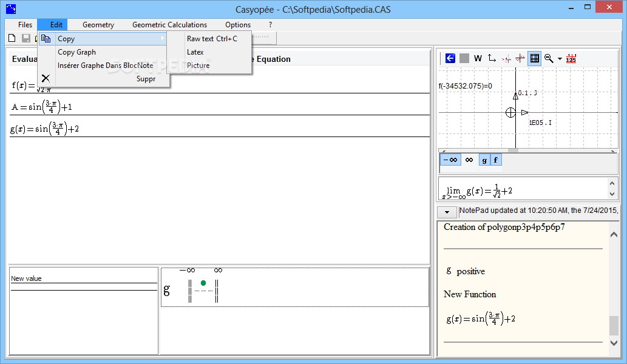Click the Casyopée app icon in title bar
627x364 pixels.
tap(11, 8)
